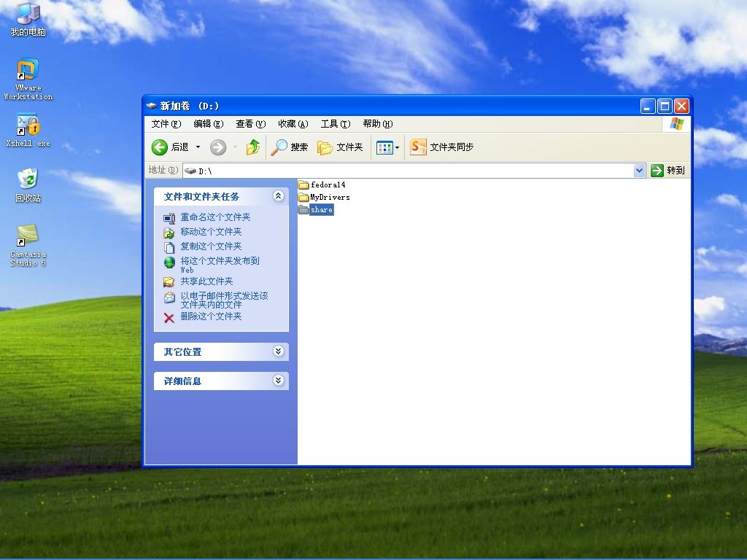
Task: Open the views dropdown arrow
Action: click(398, 147)
